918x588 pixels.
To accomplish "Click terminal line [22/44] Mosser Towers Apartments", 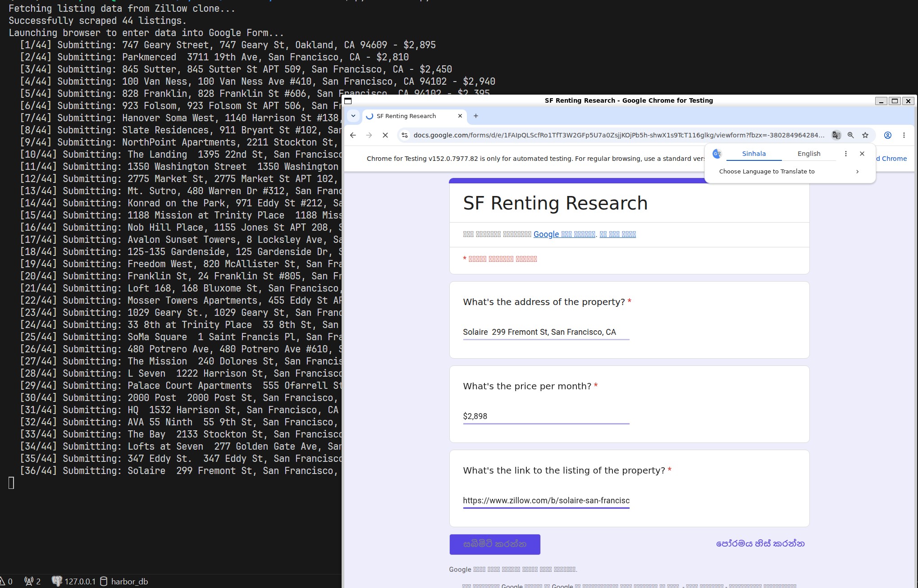I will [181, 301].
